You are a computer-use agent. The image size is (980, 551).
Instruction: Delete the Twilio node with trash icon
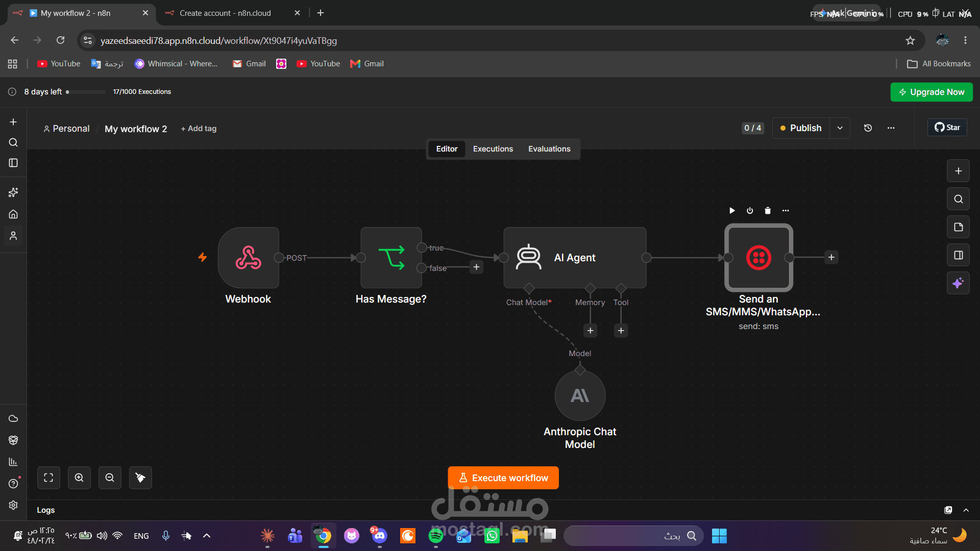tap(768, 211)
